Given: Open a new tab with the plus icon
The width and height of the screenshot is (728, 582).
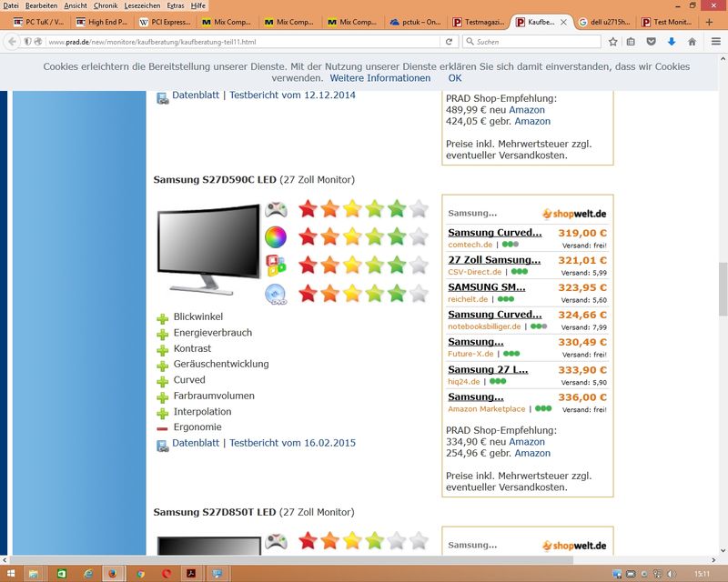Looking at the screenshot, I should [709, 22].
